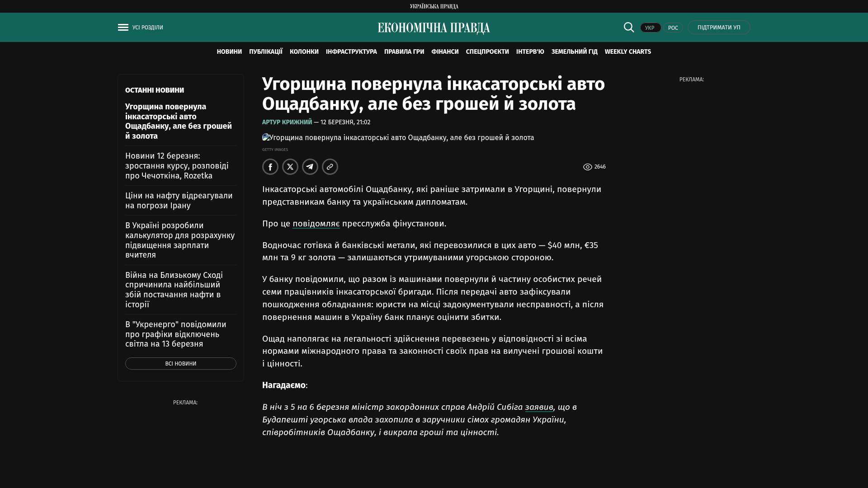This screenshot has width=868, height=488.
Task: Open author Артур Крижний page
Action: tap(287, 122)
